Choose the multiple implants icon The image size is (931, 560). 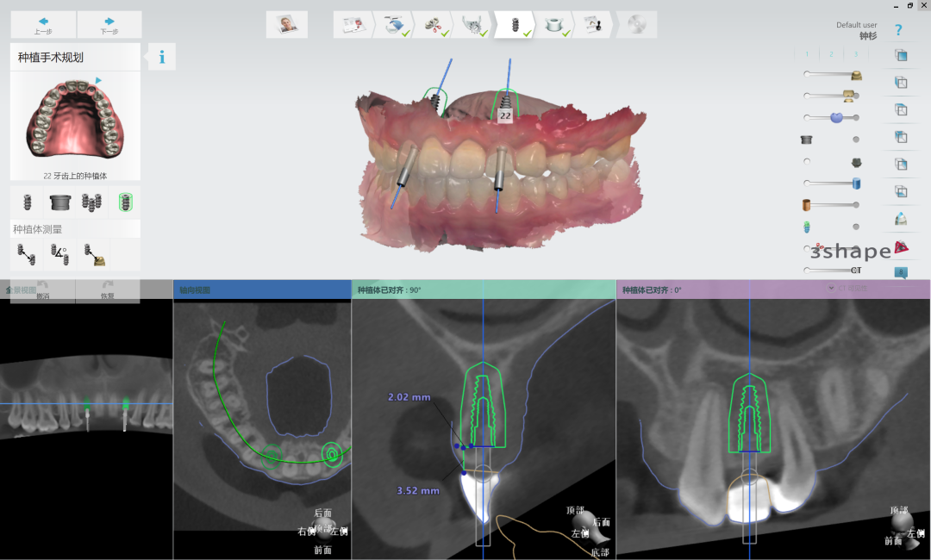pos(92,202)
